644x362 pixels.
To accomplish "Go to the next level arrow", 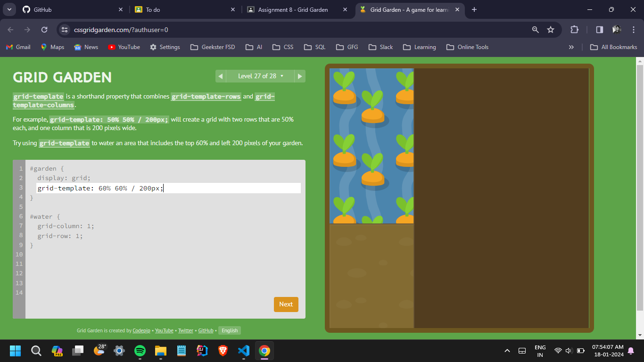I will 300,76.
